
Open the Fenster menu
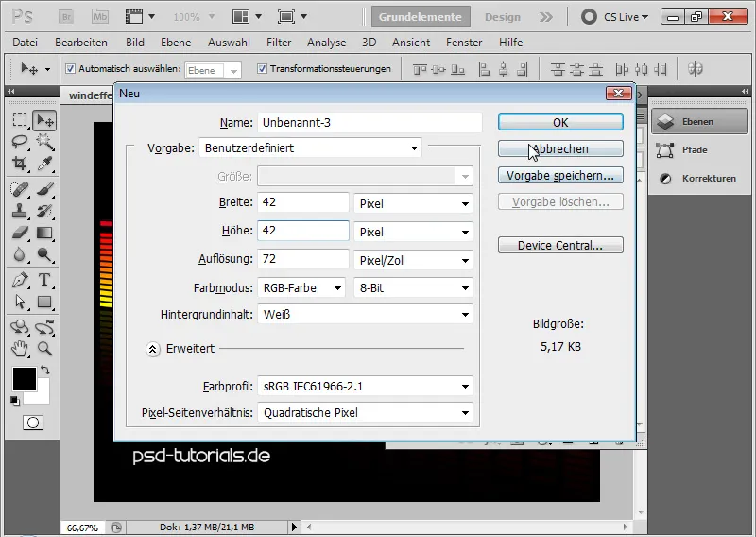pos(464,43)
